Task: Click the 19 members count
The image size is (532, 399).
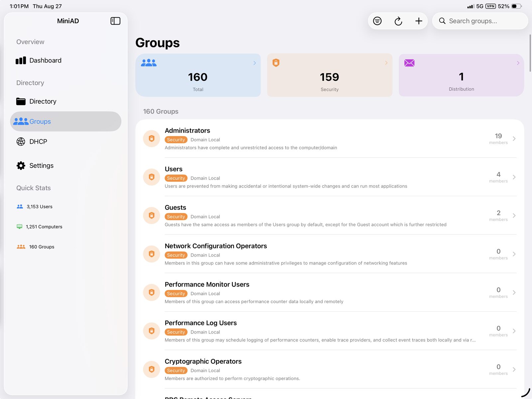Action: click(498, 138)
